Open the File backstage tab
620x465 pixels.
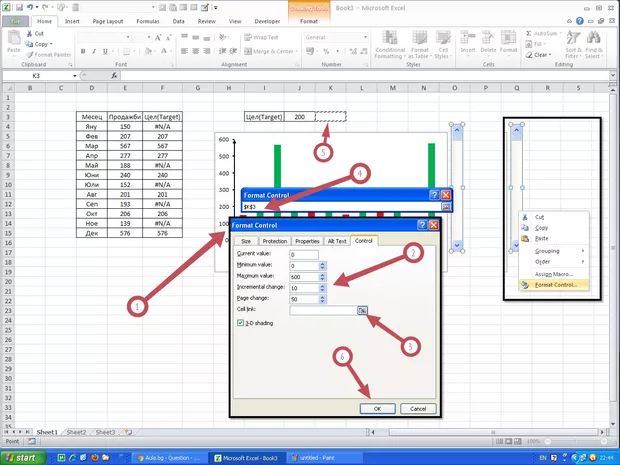pyautogui.click(x=15, y=21)
